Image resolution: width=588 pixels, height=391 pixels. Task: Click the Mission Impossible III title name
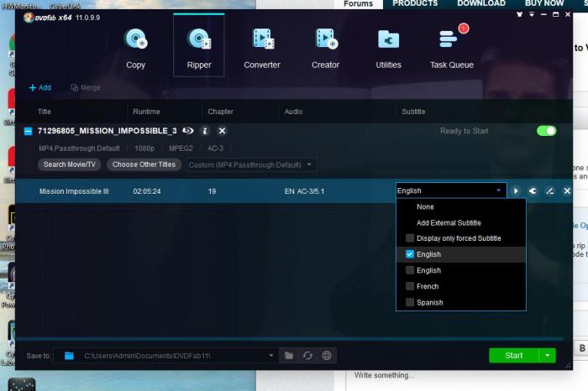74,191
